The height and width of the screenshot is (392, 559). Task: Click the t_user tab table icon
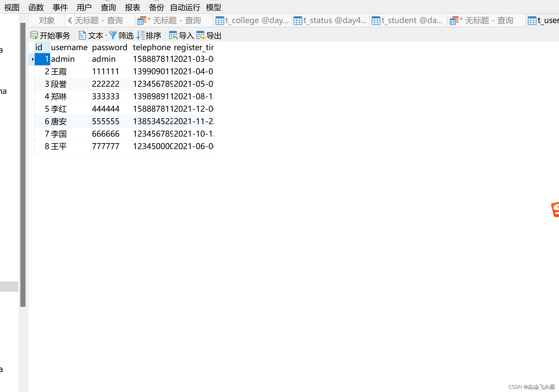pos(532,21)
